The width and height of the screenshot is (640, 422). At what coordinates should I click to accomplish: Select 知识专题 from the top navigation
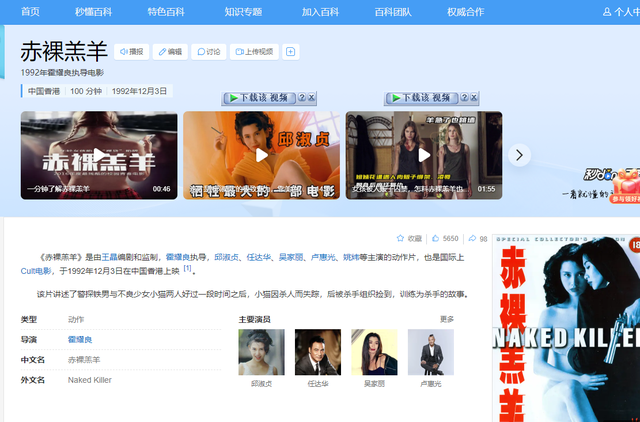(243, 12)
